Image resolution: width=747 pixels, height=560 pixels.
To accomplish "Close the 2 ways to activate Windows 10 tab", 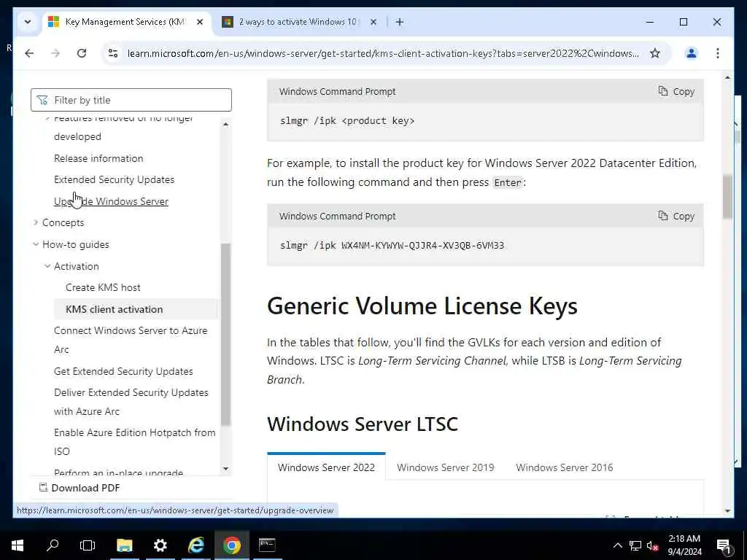I will [373, 22].
